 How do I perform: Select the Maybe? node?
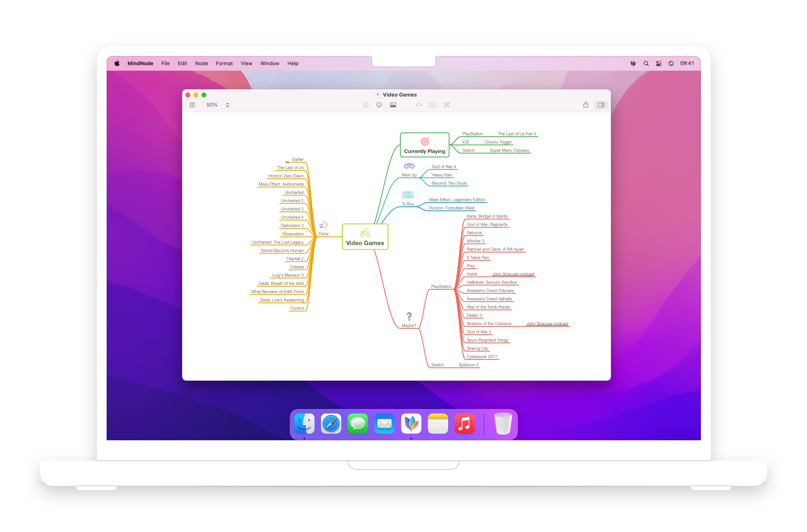pos(409,326)
